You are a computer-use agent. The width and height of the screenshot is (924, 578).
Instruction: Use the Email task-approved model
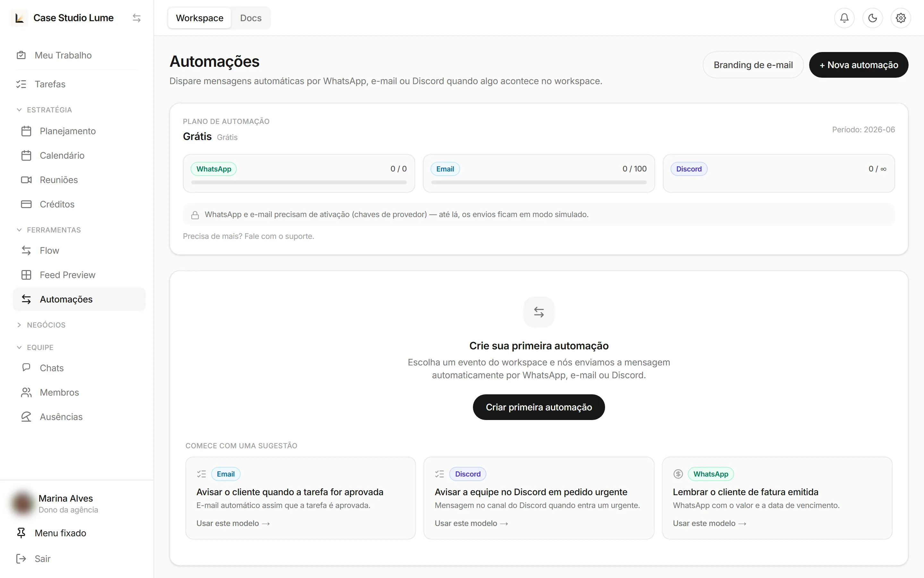click(233, 524)
